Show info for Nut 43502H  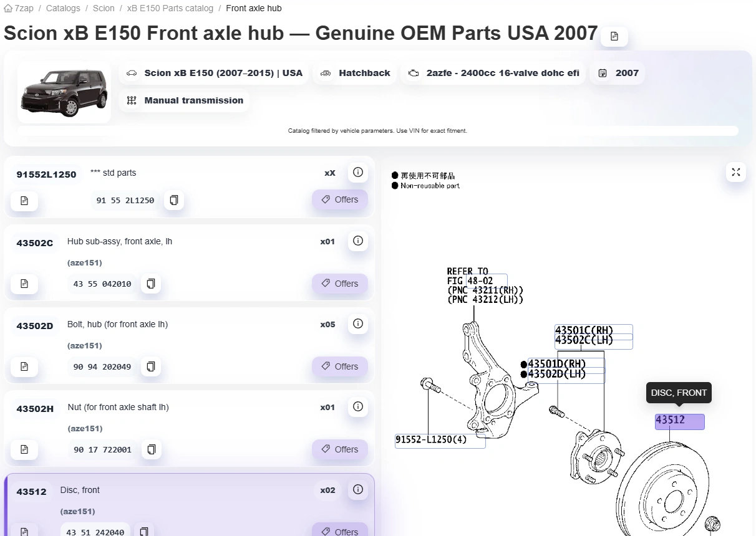click(358, 406)
